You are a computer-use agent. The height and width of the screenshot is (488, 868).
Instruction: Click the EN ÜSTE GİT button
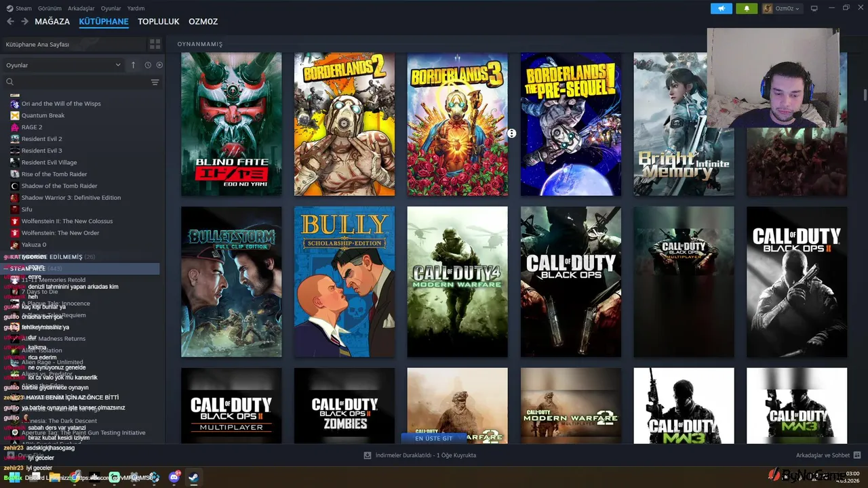click(434, 439)
